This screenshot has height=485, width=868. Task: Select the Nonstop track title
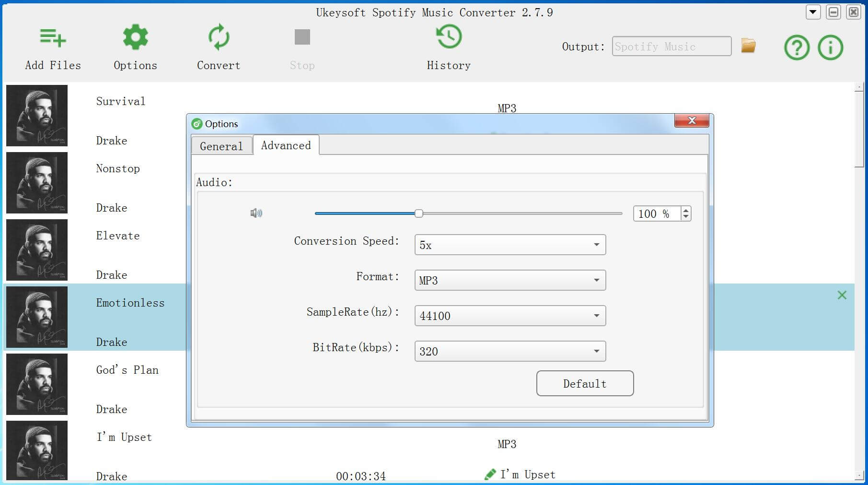118,168
